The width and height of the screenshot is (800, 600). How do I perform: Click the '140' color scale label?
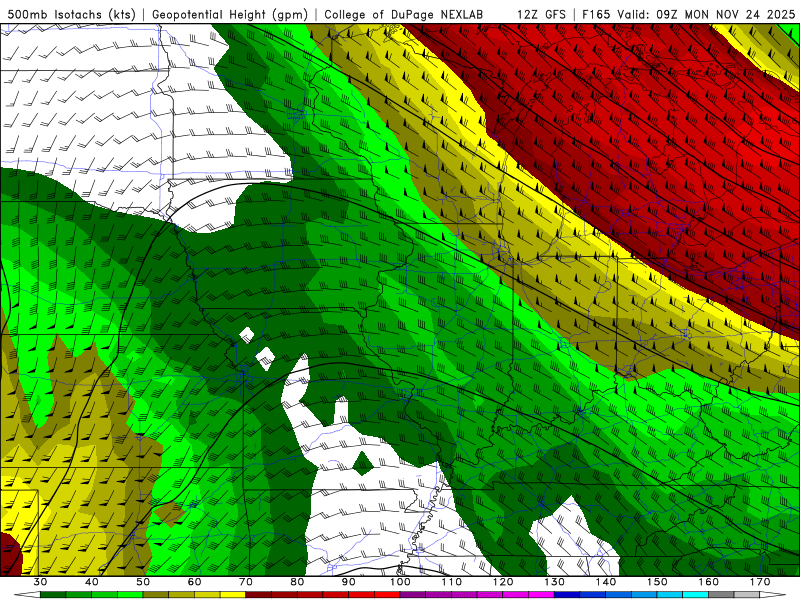pos(606,582)
